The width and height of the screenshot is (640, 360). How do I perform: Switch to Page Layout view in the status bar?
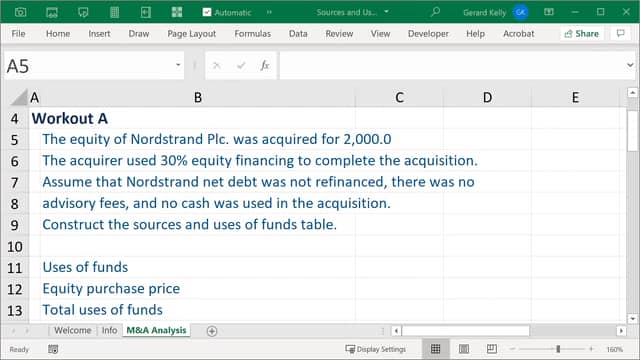pos(464,349)
